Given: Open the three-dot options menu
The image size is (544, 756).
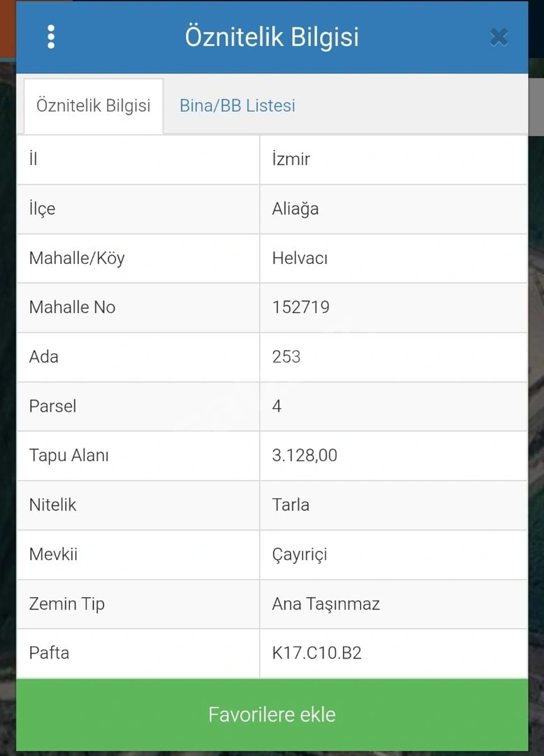Looking at the screenshot, I should [51, 37].
